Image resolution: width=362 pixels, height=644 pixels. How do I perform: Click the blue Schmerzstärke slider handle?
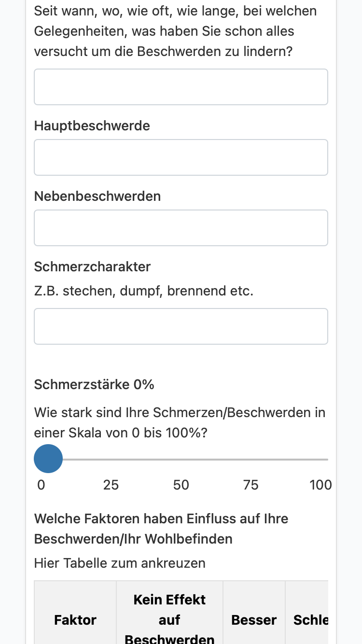point(48,459)
